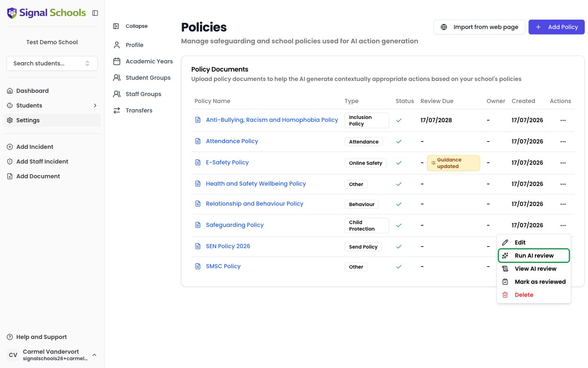This screenshot has width=588, height=368.
Task: Click the Review Due column header
Action: (x=437, y=101)
